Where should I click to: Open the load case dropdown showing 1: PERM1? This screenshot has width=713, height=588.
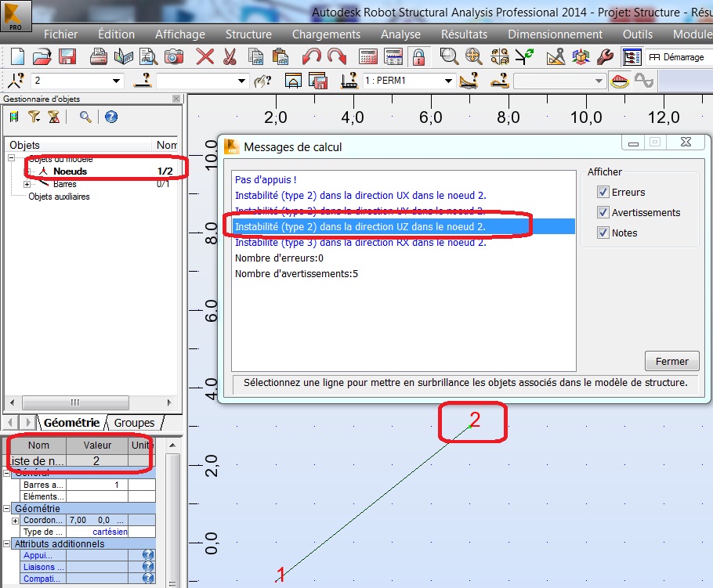447,81
